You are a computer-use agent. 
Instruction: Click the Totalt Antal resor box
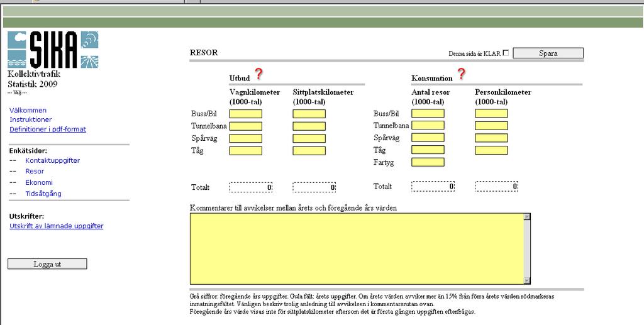433,186
